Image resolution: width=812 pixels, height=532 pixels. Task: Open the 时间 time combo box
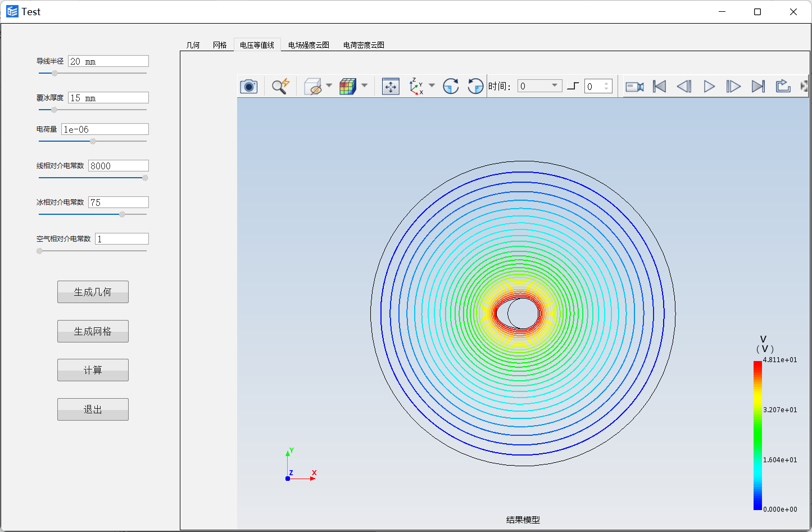[539, 86]
